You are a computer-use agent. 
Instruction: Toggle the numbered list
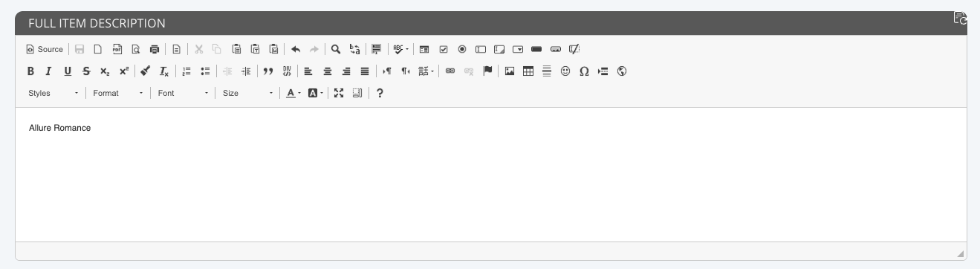click(x=186, y=71)
